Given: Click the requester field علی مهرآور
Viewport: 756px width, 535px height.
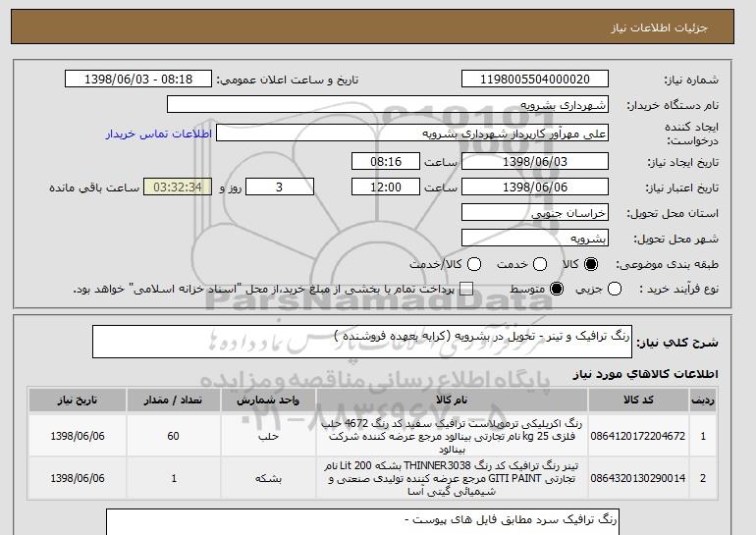Looking at the screenshot, I should [412, 134].
